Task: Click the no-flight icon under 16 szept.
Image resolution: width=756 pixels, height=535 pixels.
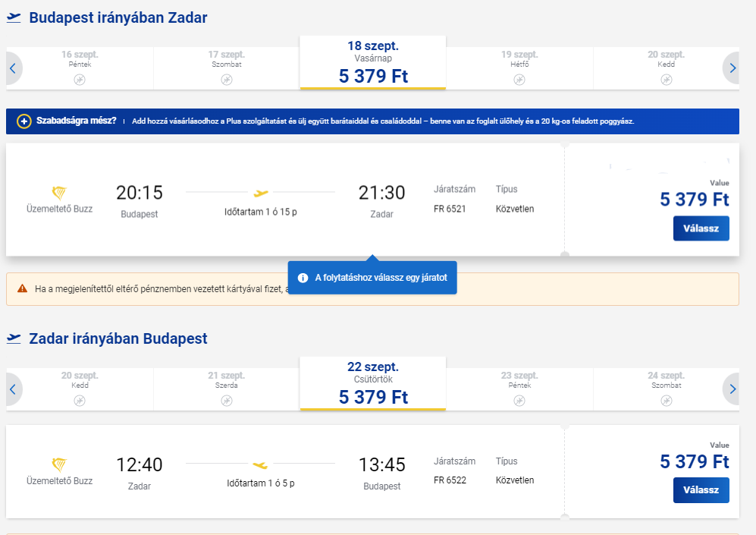Action: [80, 80]
